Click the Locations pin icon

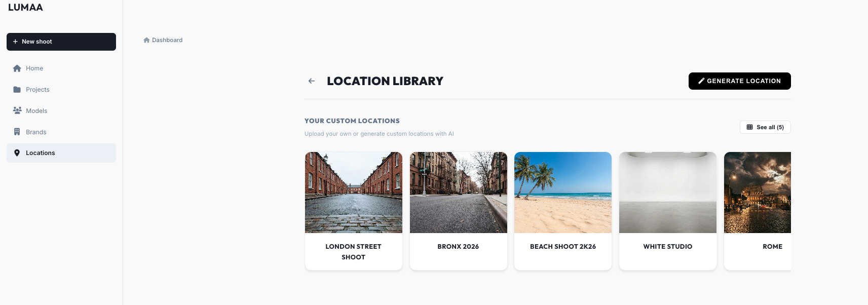pos(17,153)
